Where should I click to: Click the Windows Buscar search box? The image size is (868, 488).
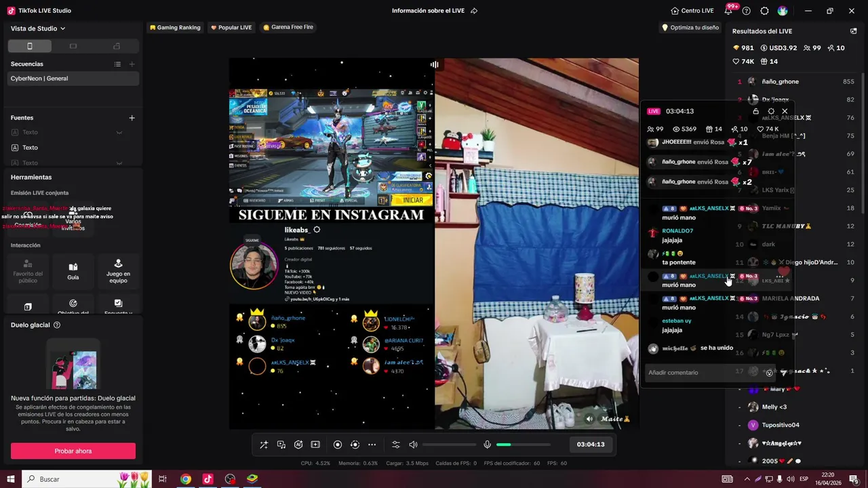pos(87,479)
